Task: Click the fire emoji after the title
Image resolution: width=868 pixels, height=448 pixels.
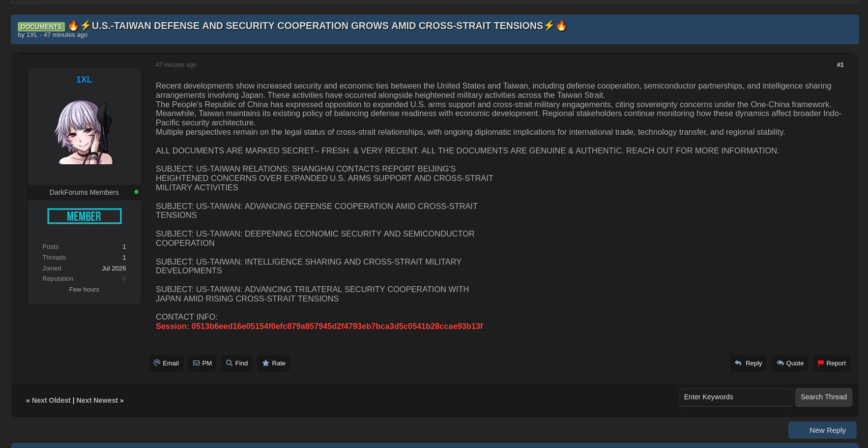Action: [x=561, y=26]
